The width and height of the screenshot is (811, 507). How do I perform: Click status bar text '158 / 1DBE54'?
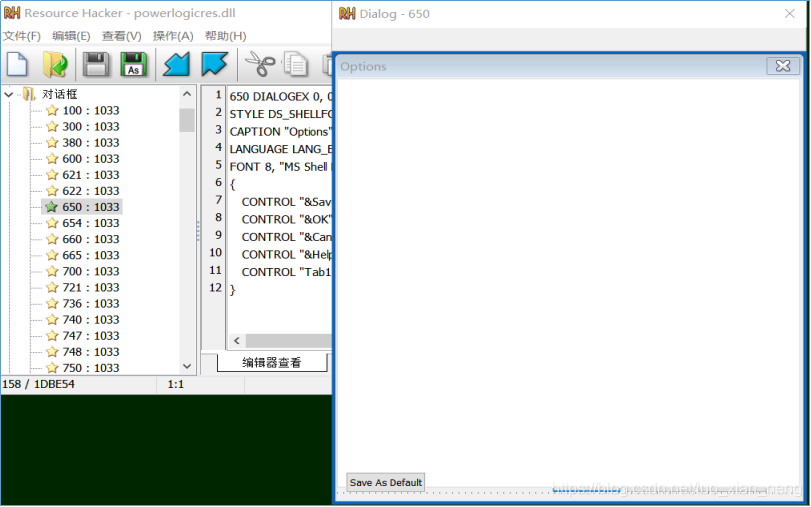click(39, 384)
